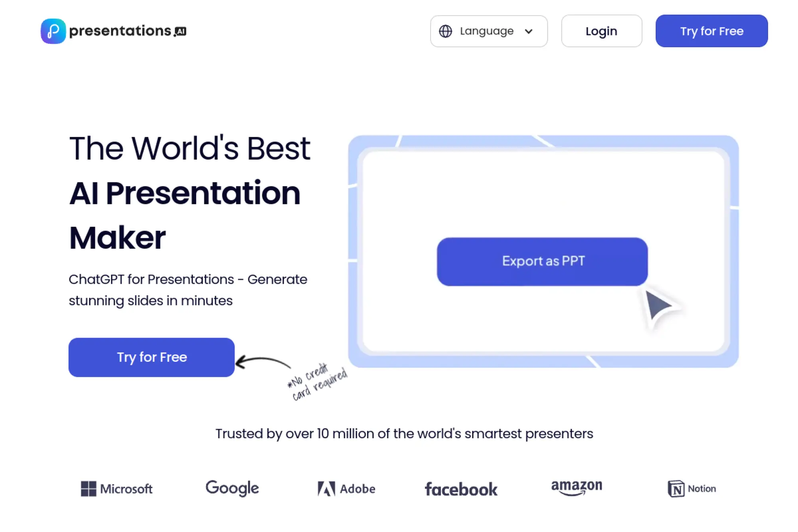798x532 pixels.
Task: Click the Adobe logo
Action: point(346,488)
